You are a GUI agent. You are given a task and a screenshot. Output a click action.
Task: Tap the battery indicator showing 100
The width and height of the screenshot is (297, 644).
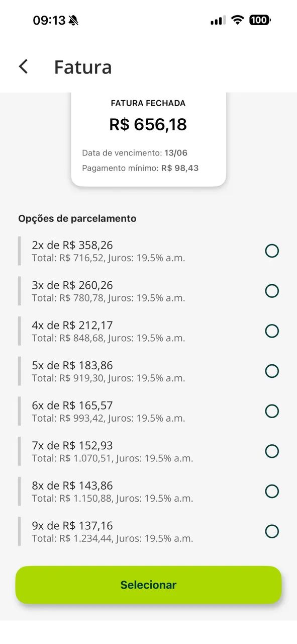pos(260,20)
